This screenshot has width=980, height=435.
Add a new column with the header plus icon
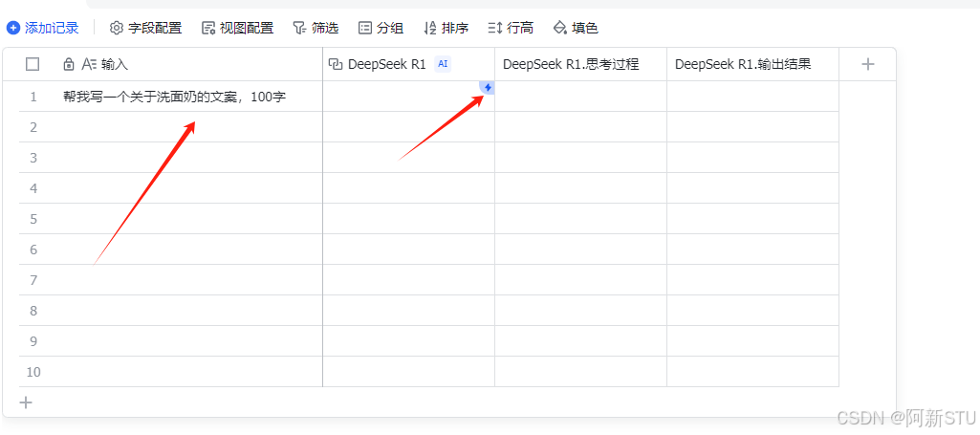point(867,64)
